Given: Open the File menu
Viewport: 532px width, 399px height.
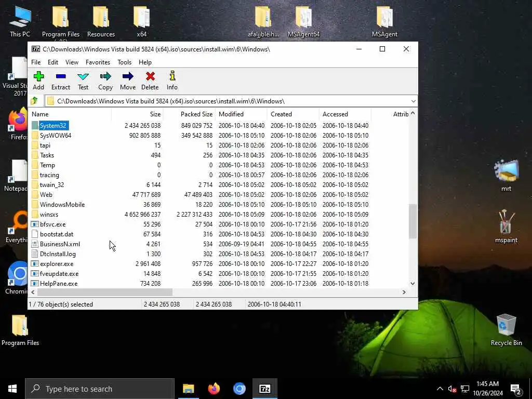Looking at the screenshot, I should [36, 62].
